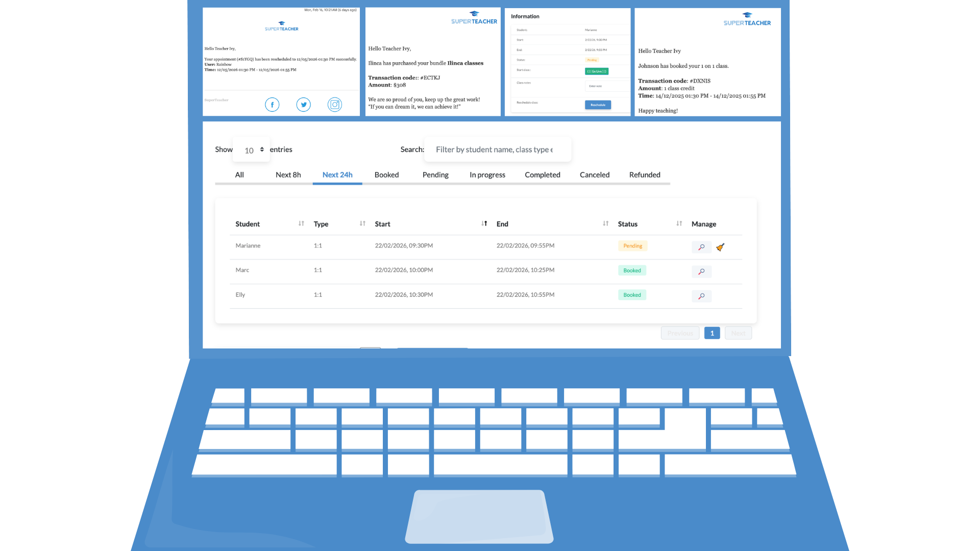Sort table by Type column arrows

[362, 223]
